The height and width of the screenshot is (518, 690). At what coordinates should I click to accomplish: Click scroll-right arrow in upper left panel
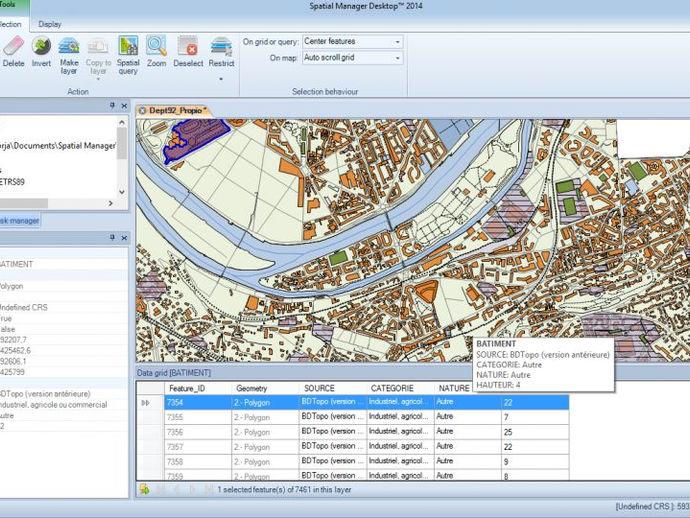tap(110, 203)
